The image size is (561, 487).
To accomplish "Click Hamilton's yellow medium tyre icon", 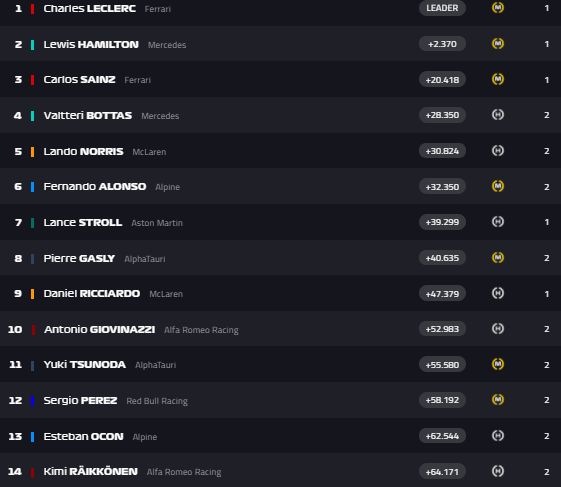I will (498, 44).
